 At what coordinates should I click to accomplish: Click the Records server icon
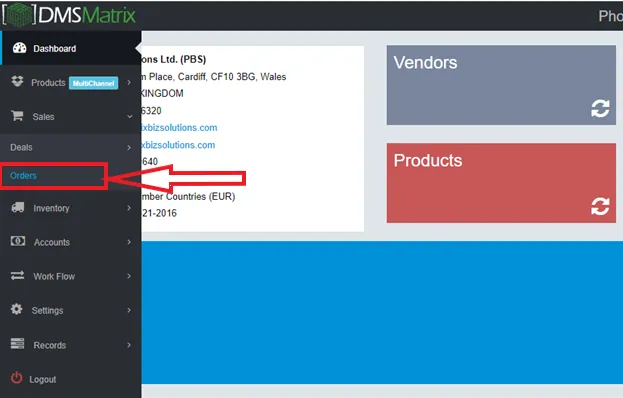coord(17,344)
